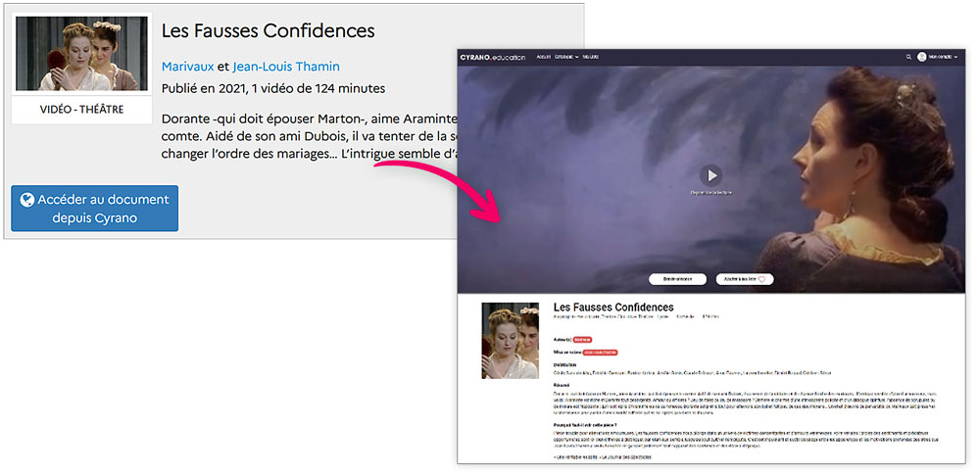Open the Ma liste menu item in Cyrano navbar
This screenshot has width=980, height=475.
(x=591, y=57)
